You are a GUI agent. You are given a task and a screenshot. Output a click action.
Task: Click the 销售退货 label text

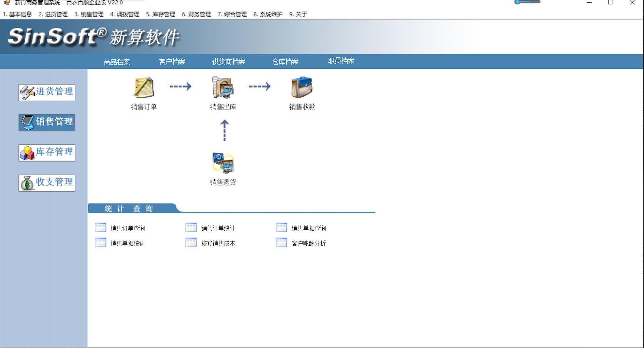click(223, 182)
